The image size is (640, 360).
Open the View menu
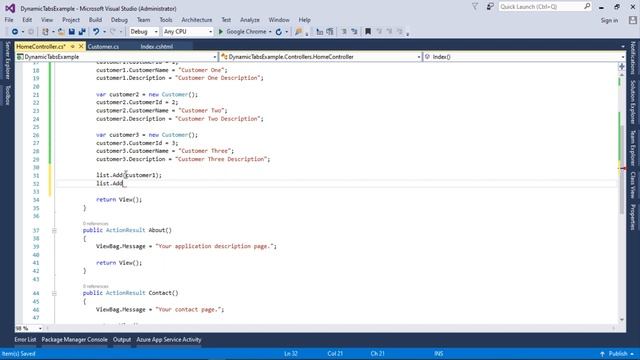click(x=47, y=20)
